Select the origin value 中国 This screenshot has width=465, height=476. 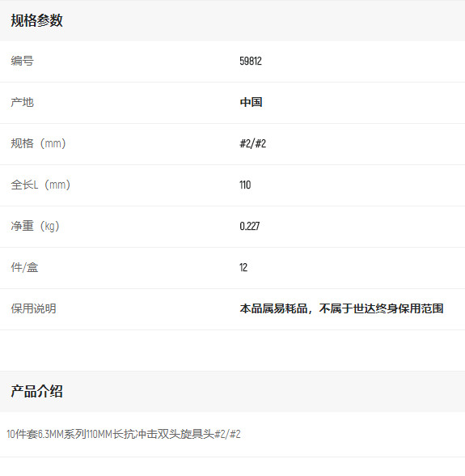pos(251,102)
